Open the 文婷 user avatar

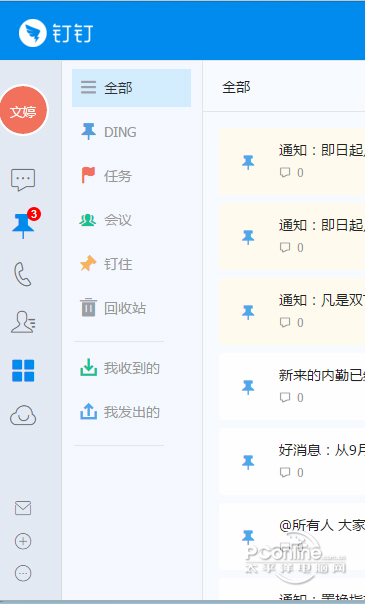coord(23,110)
